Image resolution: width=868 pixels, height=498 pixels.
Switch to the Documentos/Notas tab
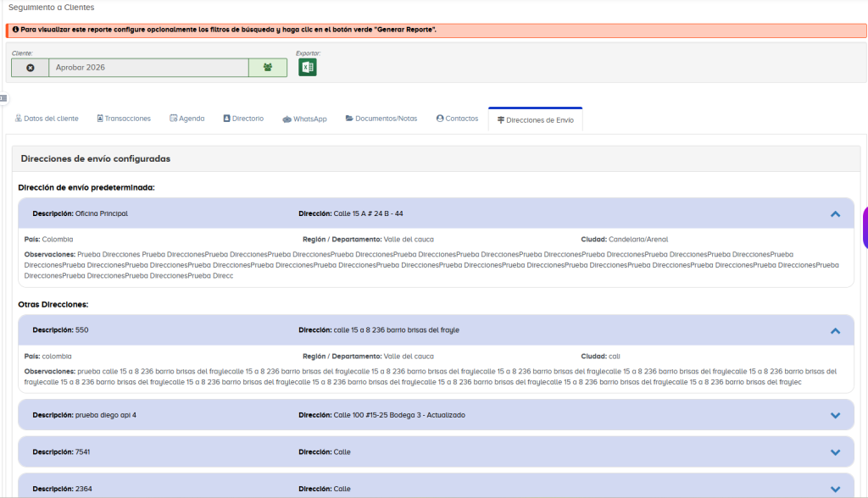(381, 119)
